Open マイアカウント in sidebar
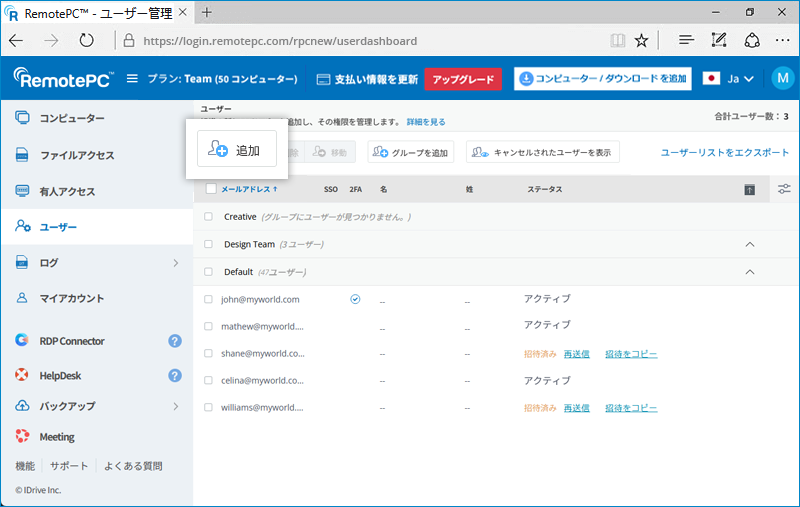The image size is (800, 507). tap(72, 298)
